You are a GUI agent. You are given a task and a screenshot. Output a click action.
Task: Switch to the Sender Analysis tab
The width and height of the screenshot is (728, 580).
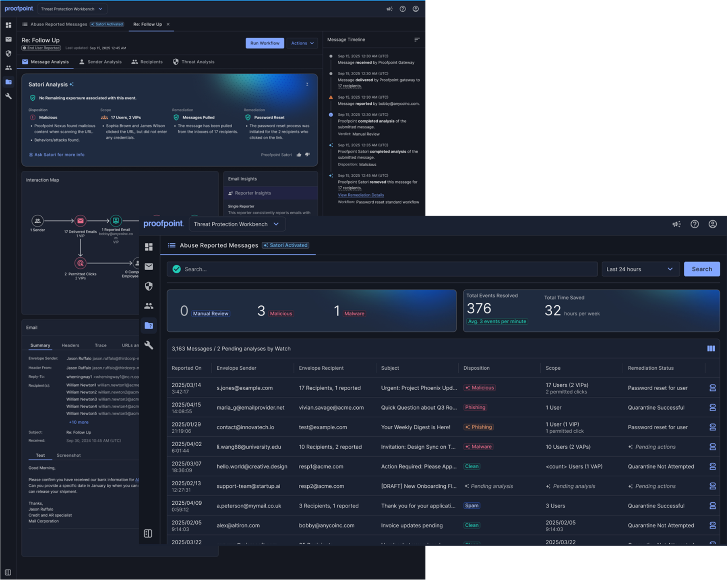100,62
